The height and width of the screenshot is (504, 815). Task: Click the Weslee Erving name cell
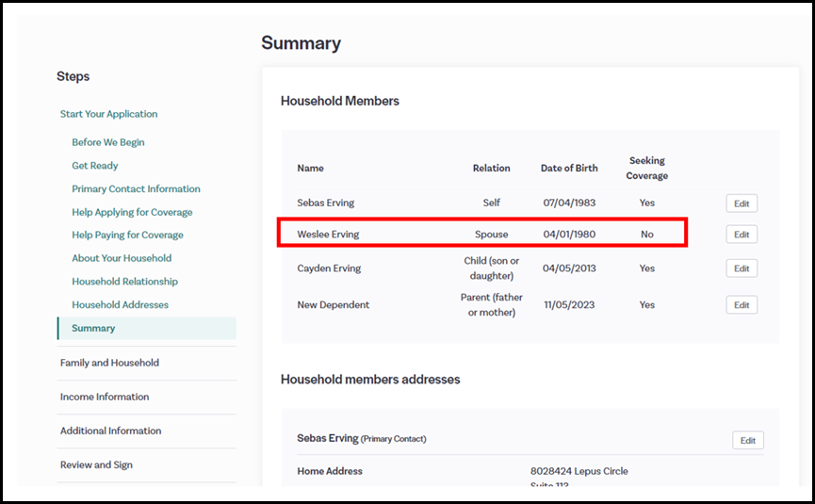click(328, 235)
